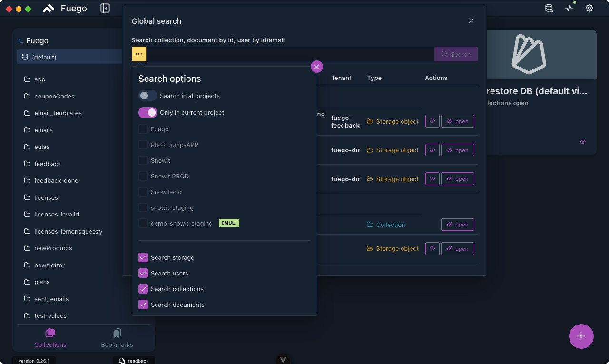Click the Search button
This screenshot has width=609, height=364.
coord(456,54)
